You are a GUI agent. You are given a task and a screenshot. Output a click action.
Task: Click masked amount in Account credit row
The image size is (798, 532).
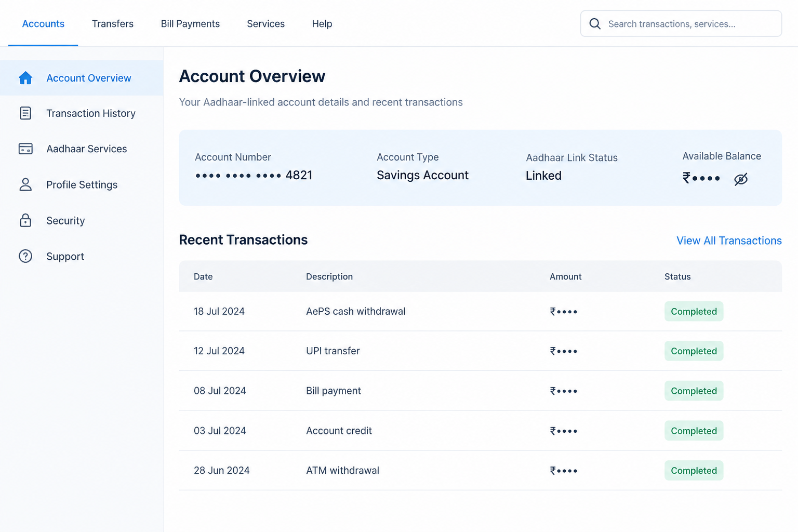[x=564, y=431]
